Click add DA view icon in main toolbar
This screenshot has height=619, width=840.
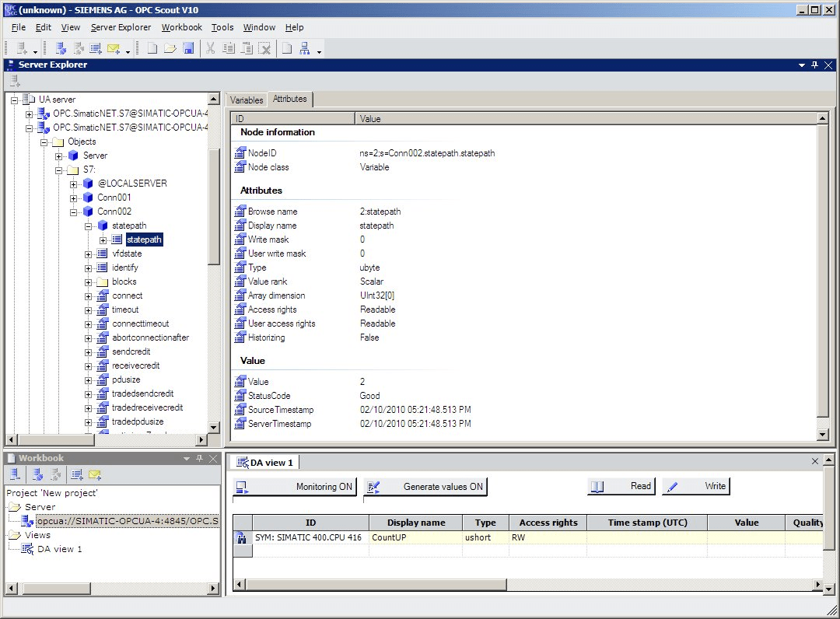(x=96, y=49)
